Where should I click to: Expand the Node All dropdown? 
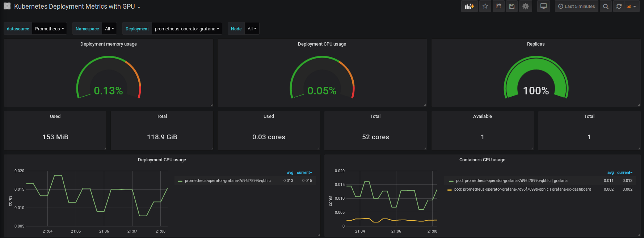point(252,29)
